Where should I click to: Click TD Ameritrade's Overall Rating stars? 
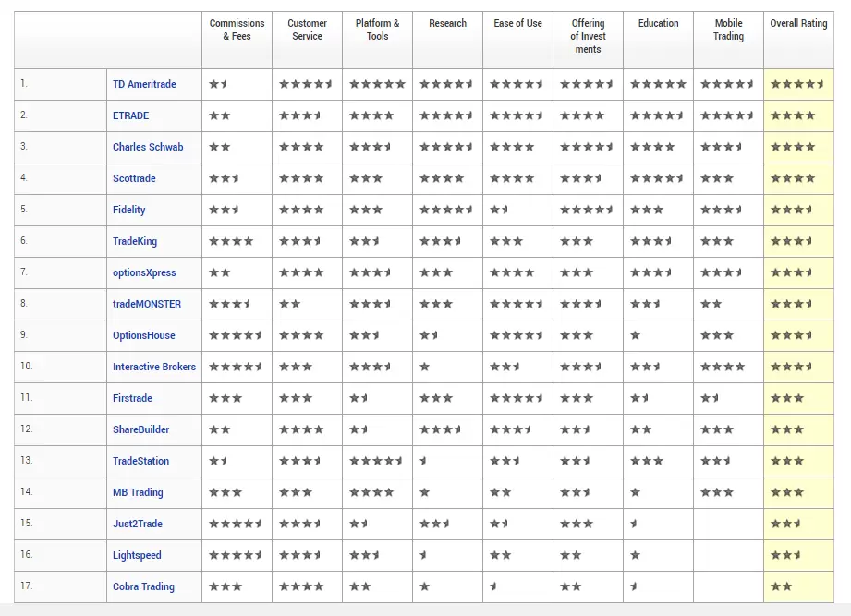point(798,84)
